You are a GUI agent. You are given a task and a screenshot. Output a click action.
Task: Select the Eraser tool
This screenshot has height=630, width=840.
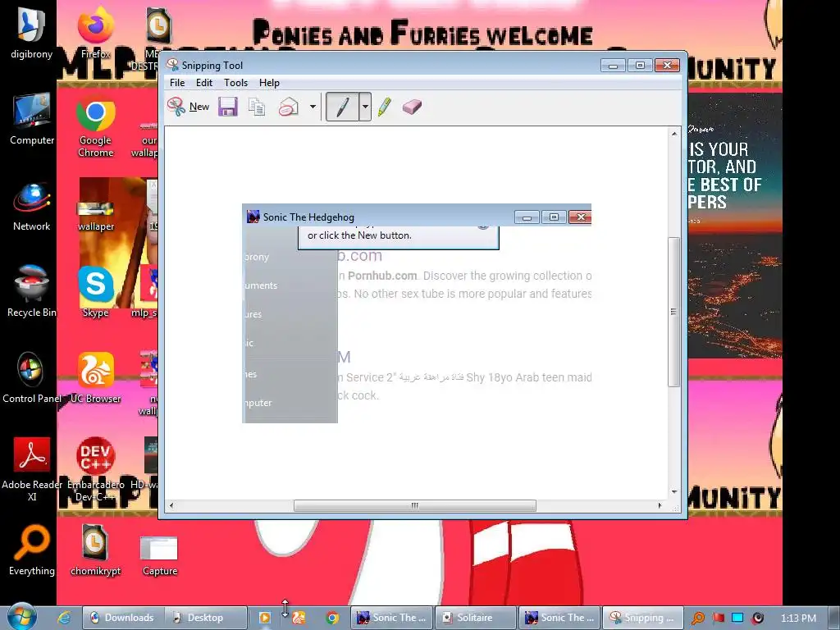(x=412, y=107)
